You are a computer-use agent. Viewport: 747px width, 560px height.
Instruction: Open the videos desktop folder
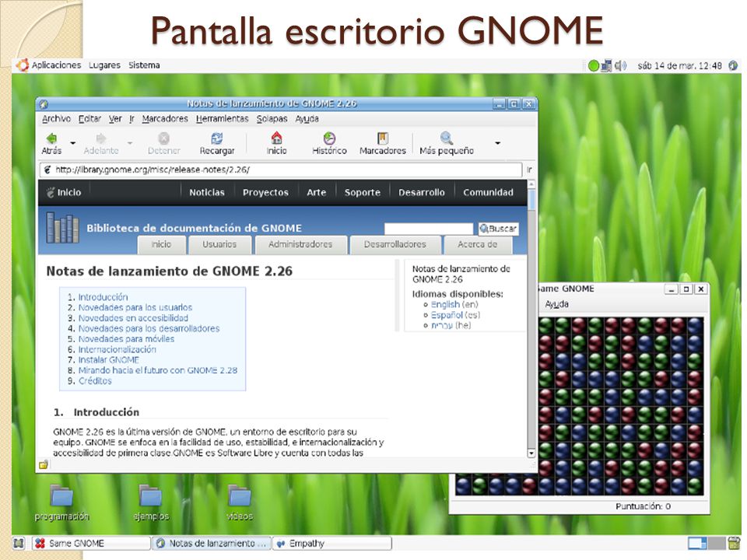pos(240,496)
